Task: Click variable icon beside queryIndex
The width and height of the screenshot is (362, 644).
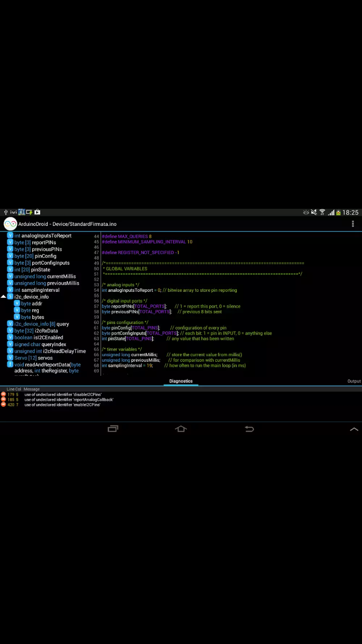Action: pyautogui.click(x=10, y=344)
